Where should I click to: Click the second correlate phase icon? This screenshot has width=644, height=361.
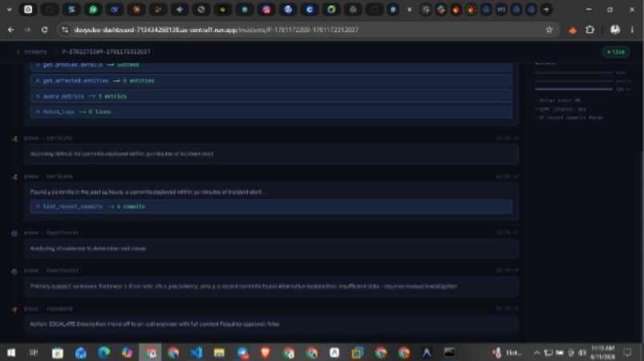[14, 177]
